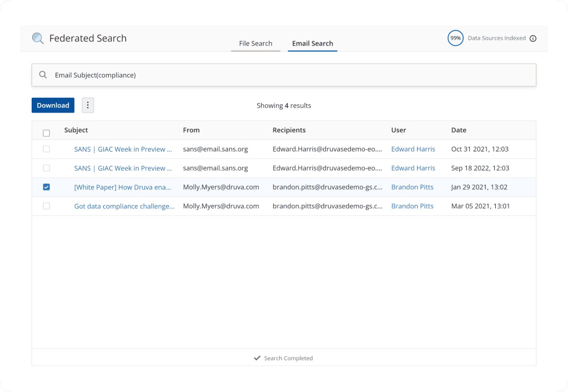This screenshot has height=392, width=568.
Task: Select the Got data compliance challenge row checkbox
Action: [x=46, y=206]
